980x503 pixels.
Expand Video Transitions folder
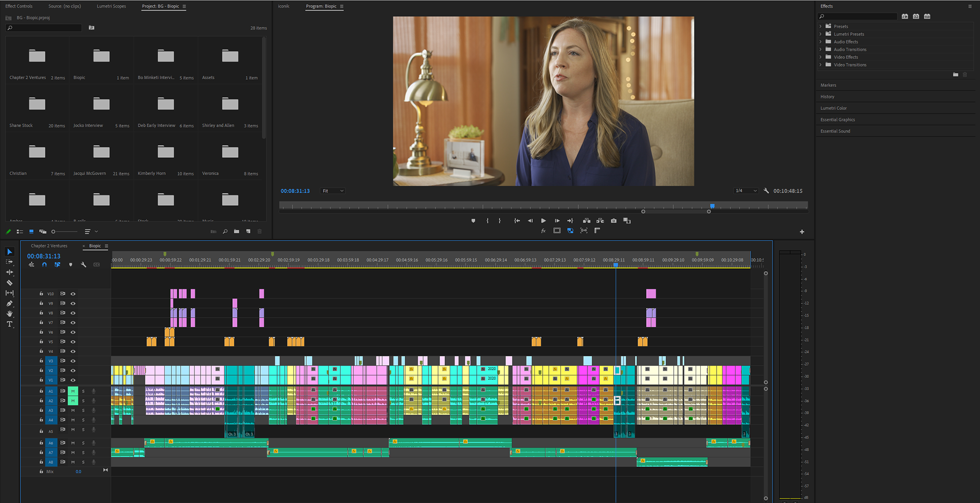[x=821, y=64]
